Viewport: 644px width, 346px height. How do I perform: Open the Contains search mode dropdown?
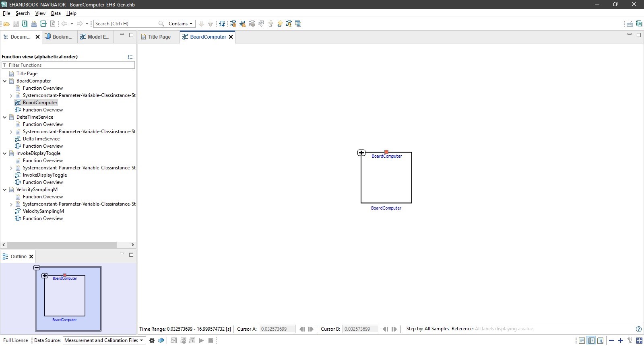click(180, 24)
